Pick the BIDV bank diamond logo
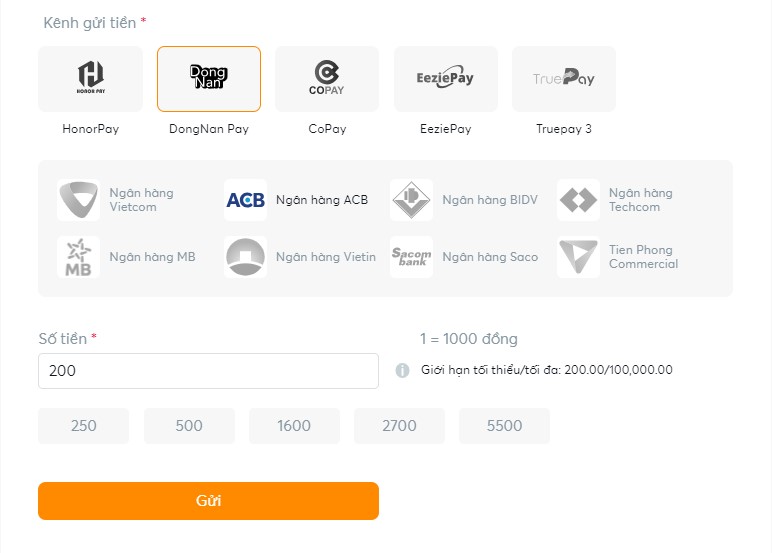 412,200
